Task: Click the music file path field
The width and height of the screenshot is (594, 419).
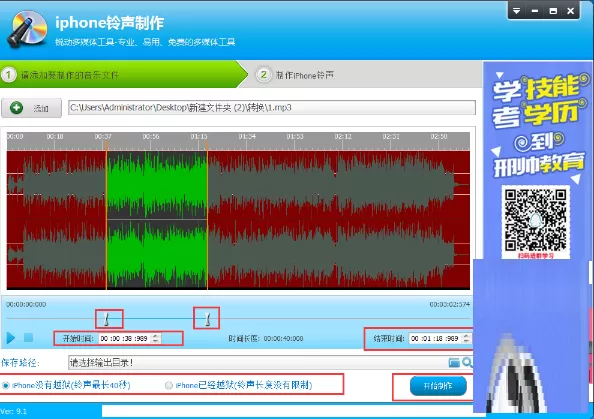Action: 272,108
